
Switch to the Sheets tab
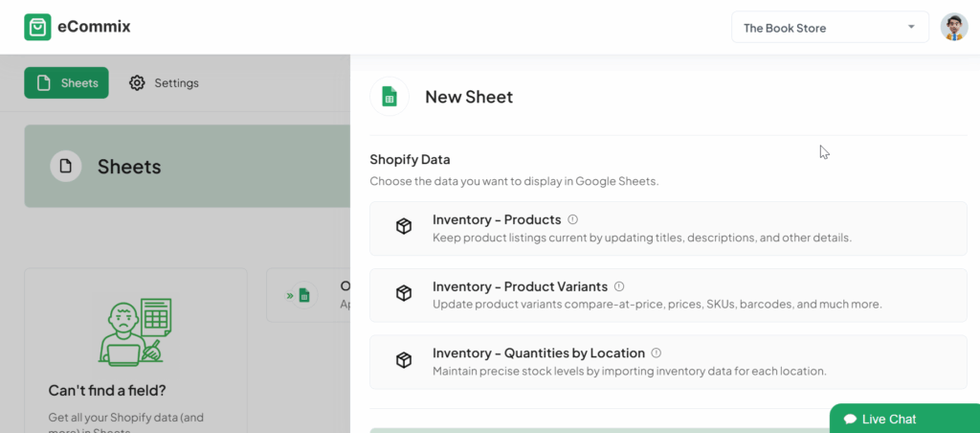[66, 82]
